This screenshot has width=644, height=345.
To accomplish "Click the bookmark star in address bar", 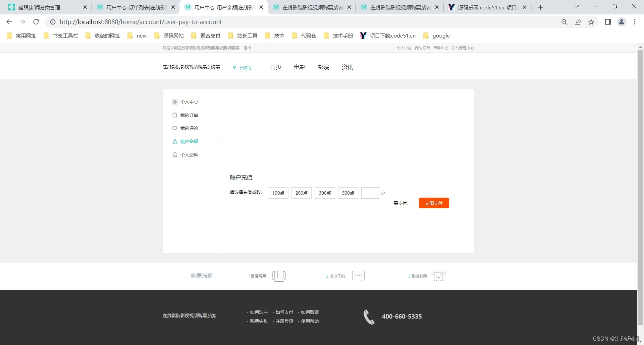I will (x=591, y=22).
